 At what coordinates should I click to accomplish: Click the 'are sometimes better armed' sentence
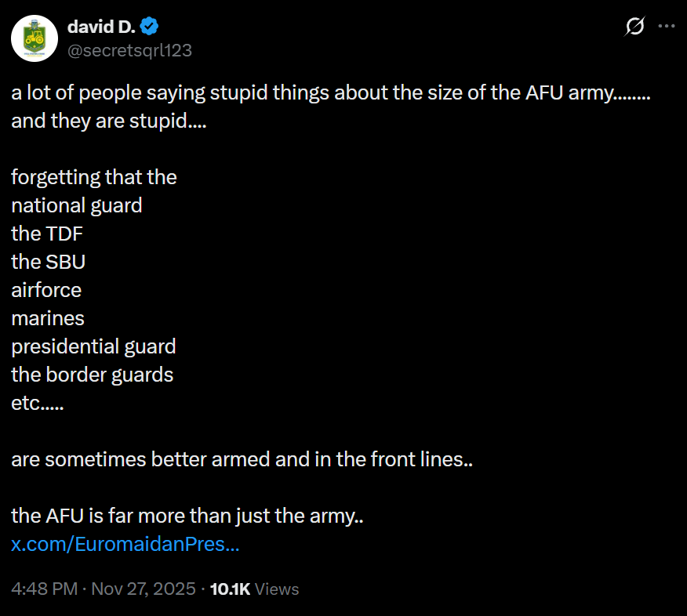242,459
